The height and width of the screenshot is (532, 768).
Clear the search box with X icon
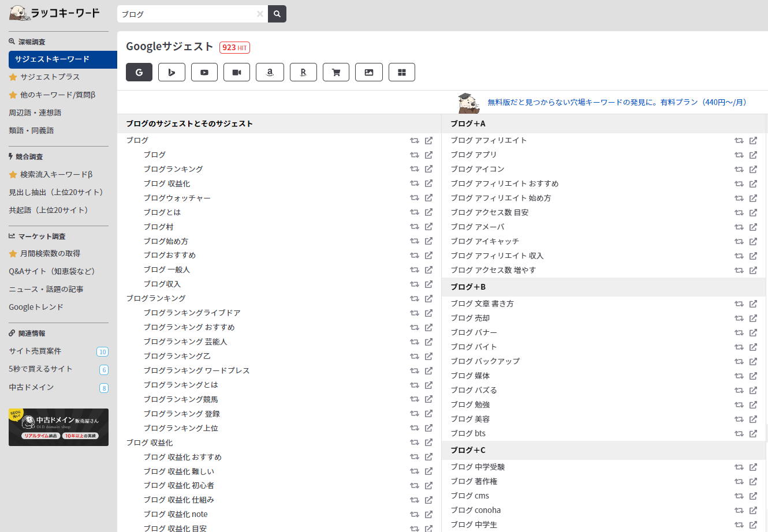[x=260, y=14]
